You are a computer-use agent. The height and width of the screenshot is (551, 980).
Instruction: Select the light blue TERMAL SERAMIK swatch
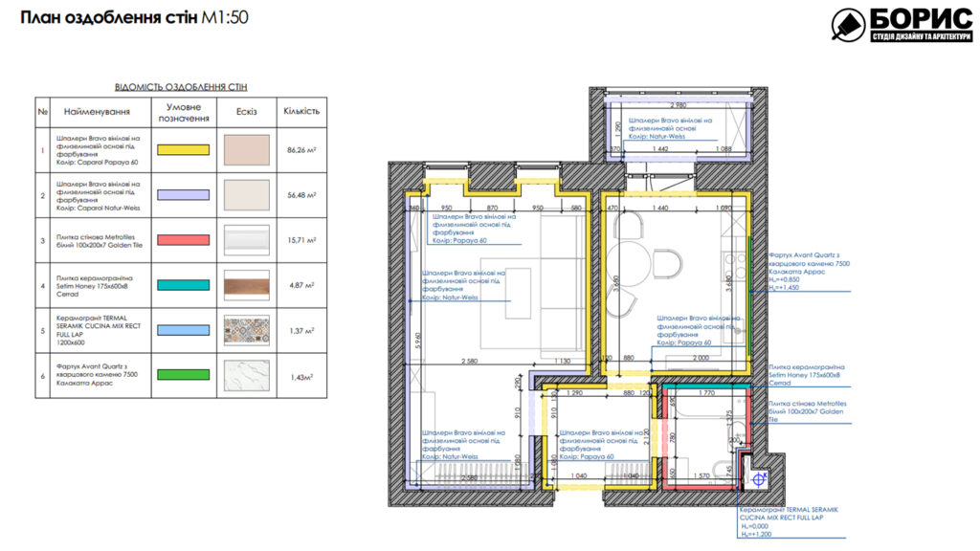tap(182, 330)
